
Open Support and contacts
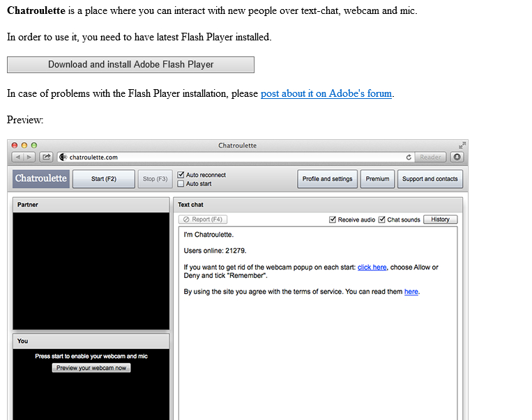[430, 178]
